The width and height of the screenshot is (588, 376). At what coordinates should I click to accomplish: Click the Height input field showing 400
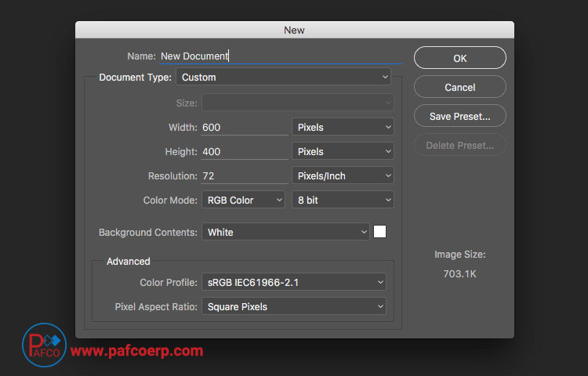[x=245, y=152]
